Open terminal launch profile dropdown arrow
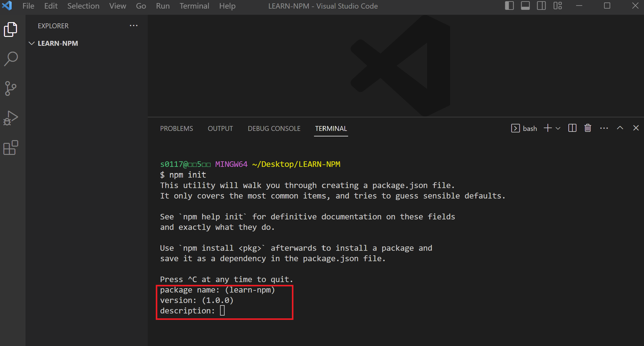Screen dimensions: 644x346 (558, 128)
